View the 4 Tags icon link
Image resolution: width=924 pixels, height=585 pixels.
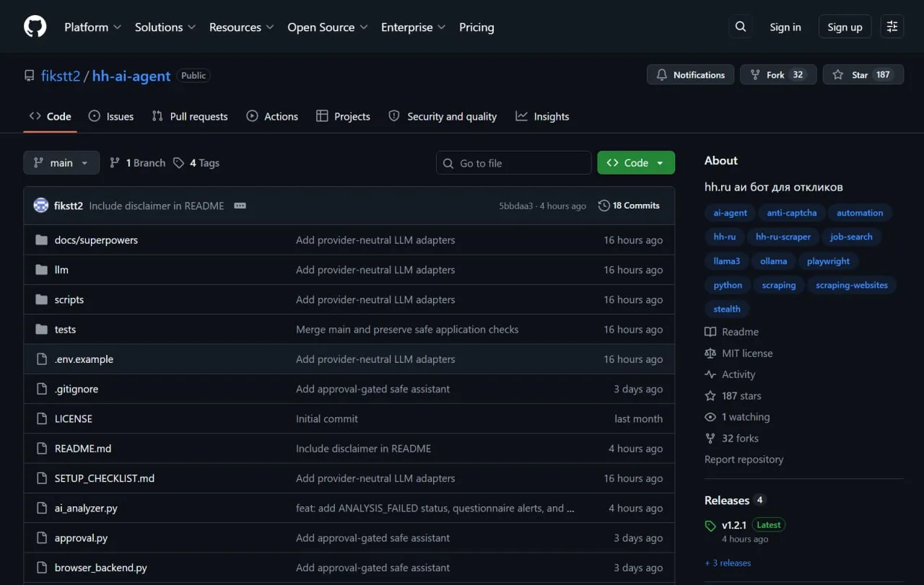[196, 163]
